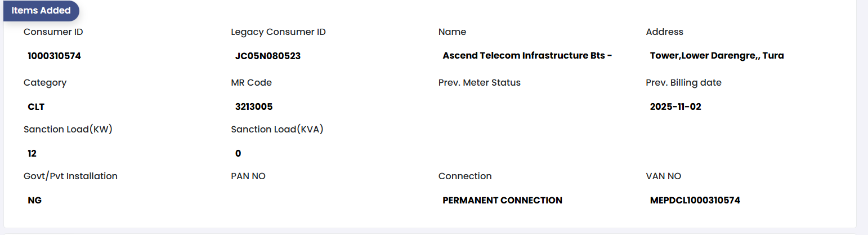Select the Tower, Lower Darengre address value
The height and width of the screenshot is (235, 868).
(x=717, y=56)
